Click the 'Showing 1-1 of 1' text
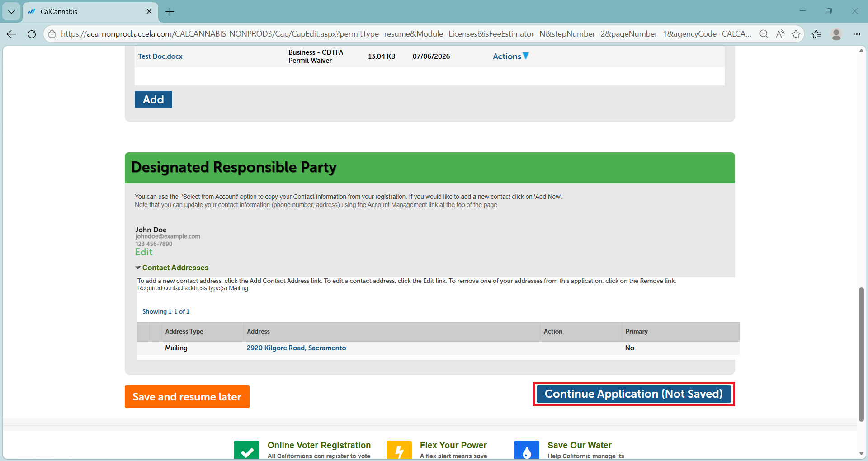 tap(166, 311)
